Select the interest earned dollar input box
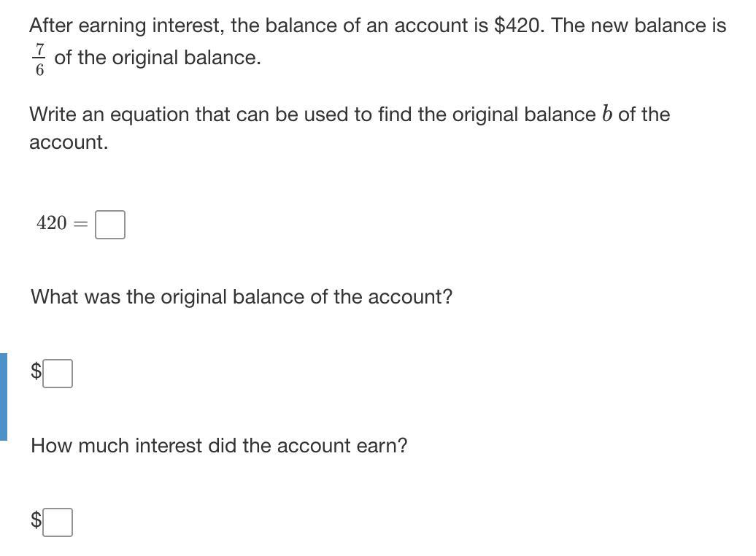756x556 pixels. tap(58, 522)
